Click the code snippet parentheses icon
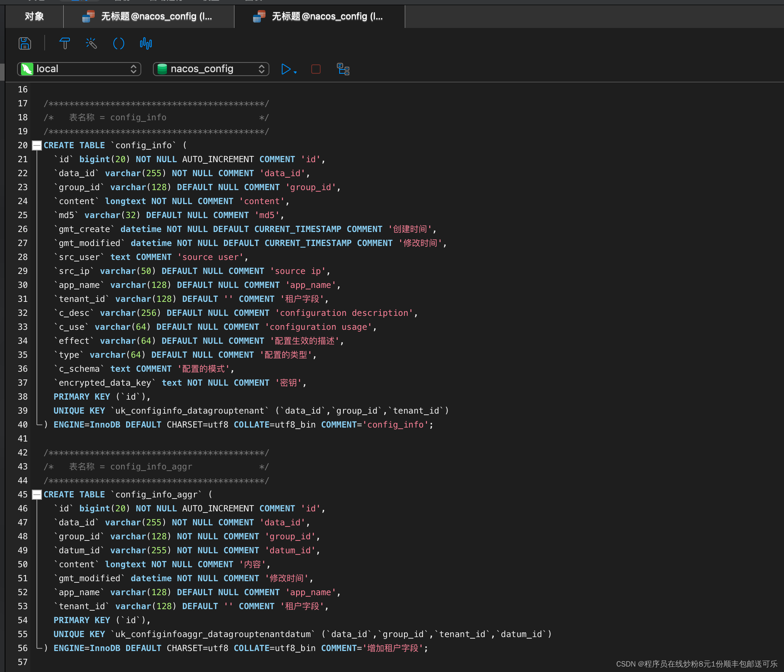This screenshot has width=784, height=672. pos(118,43)
